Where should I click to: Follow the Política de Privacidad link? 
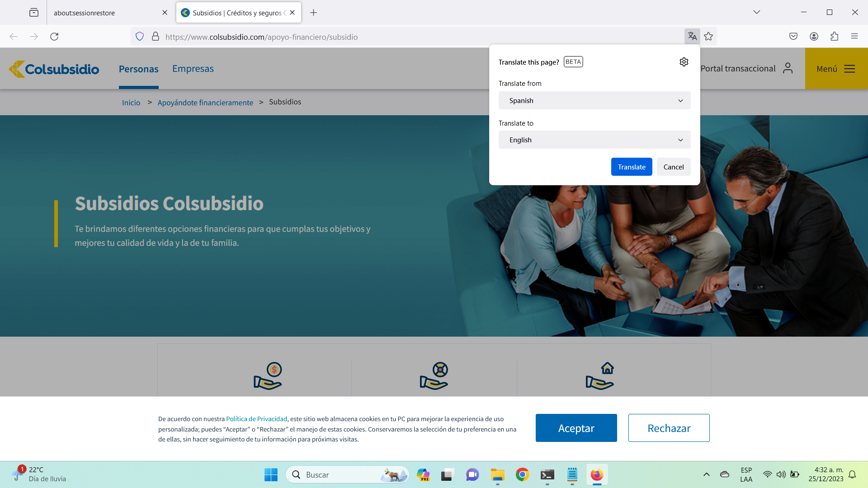[256, 419]
